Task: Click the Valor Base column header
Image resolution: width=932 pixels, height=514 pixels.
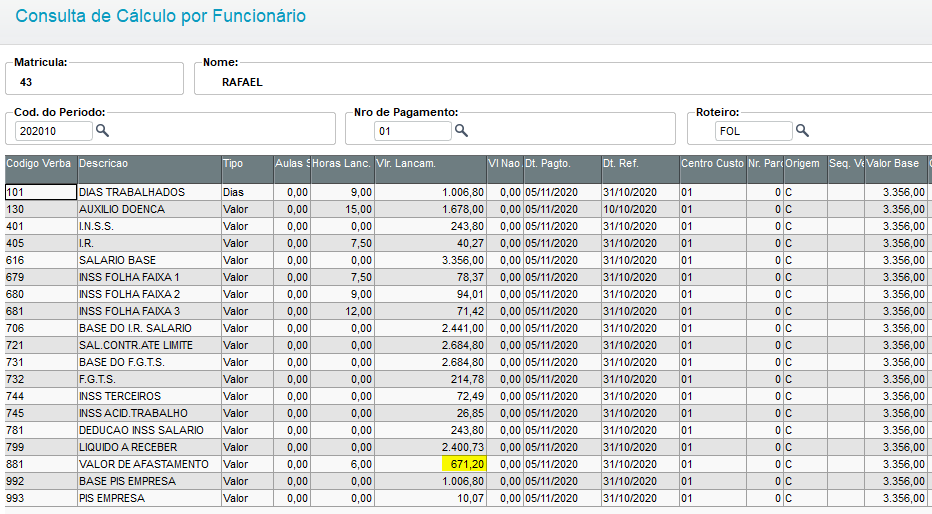Action: 895,169
